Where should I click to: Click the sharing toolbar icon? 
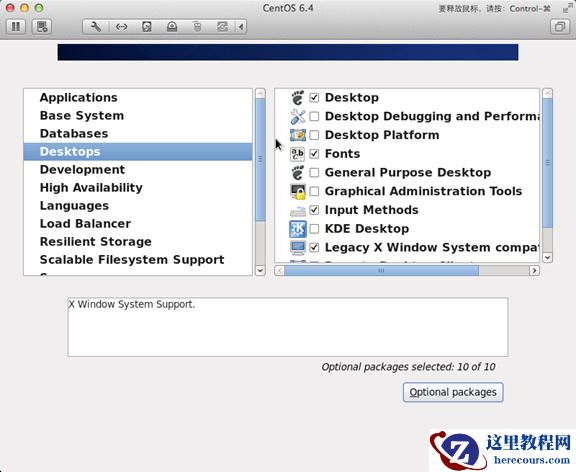222,26
